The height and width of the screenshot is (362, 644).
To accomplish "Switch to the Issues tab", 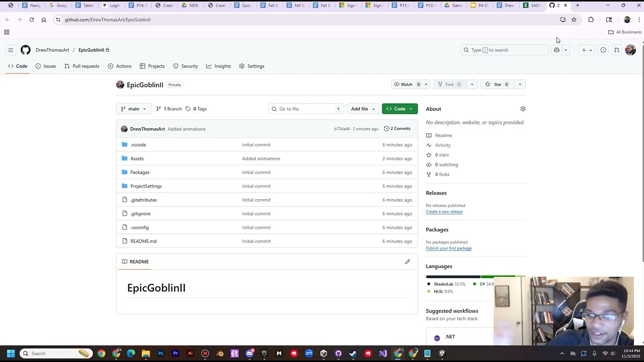I will pyautogui.click(x=46, y=66).
